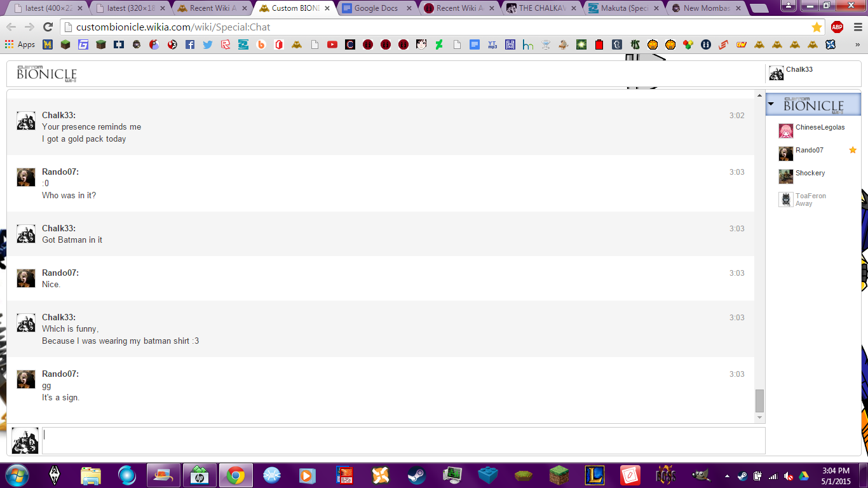Open GIMP from the taskbar
Image resolution: width=868 pixels, height=488 pixels.
pos(702,475)
